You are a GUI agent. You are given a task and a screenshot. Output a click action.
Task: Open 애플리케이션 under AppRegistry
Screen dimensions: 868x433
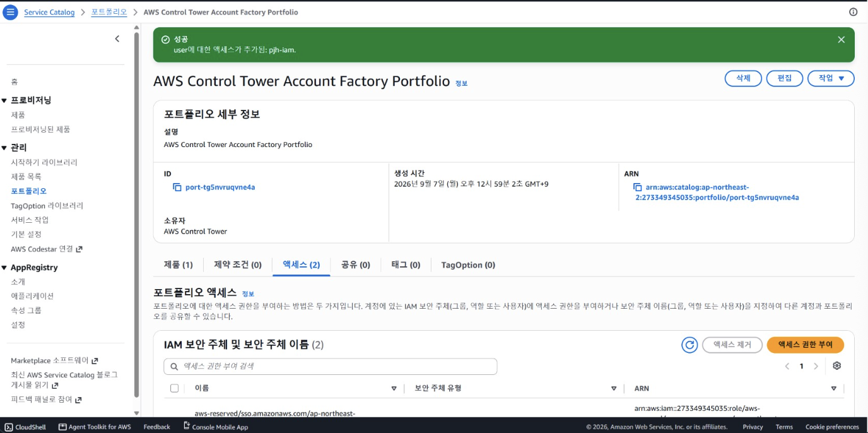coord(32,296)
